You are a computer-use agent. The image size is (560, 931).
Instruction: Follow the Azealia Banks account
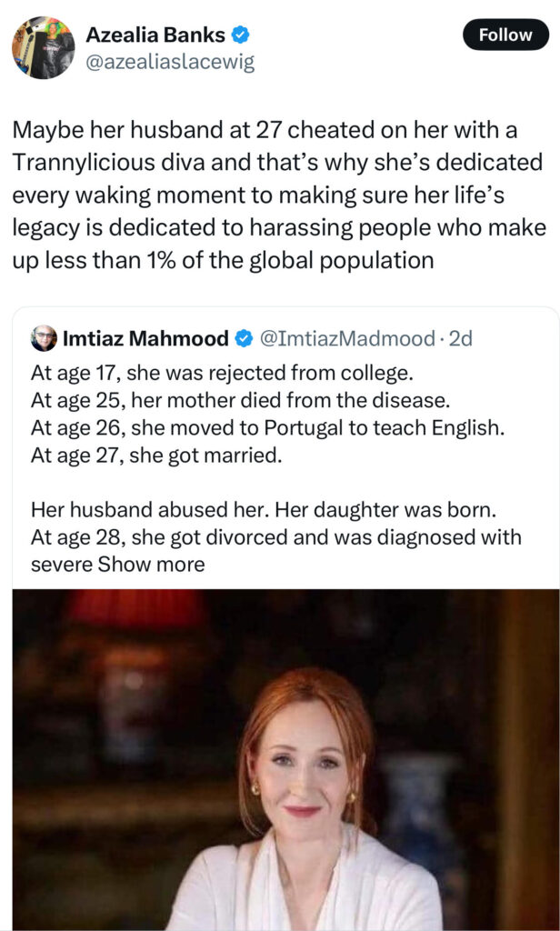coord(505,35)
